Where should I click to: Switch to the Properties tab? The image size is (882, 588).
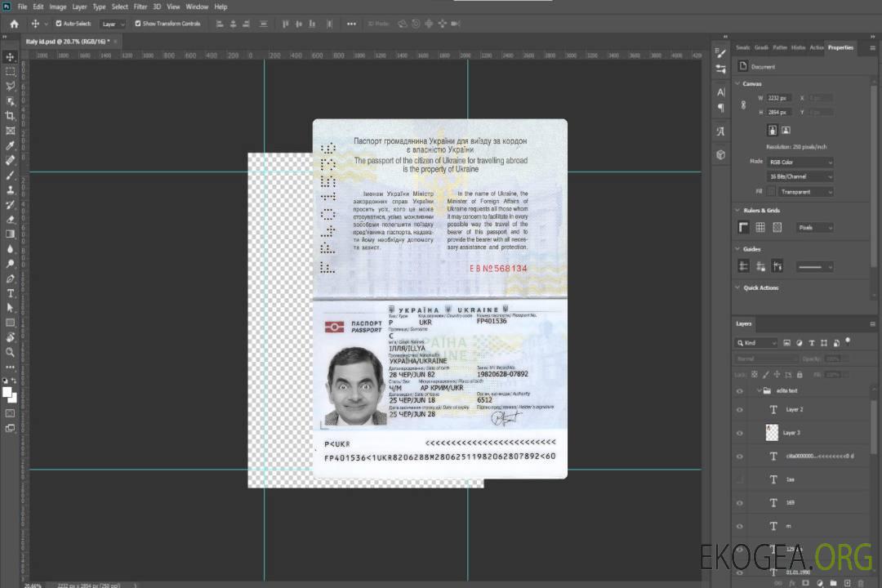[840, 48]
